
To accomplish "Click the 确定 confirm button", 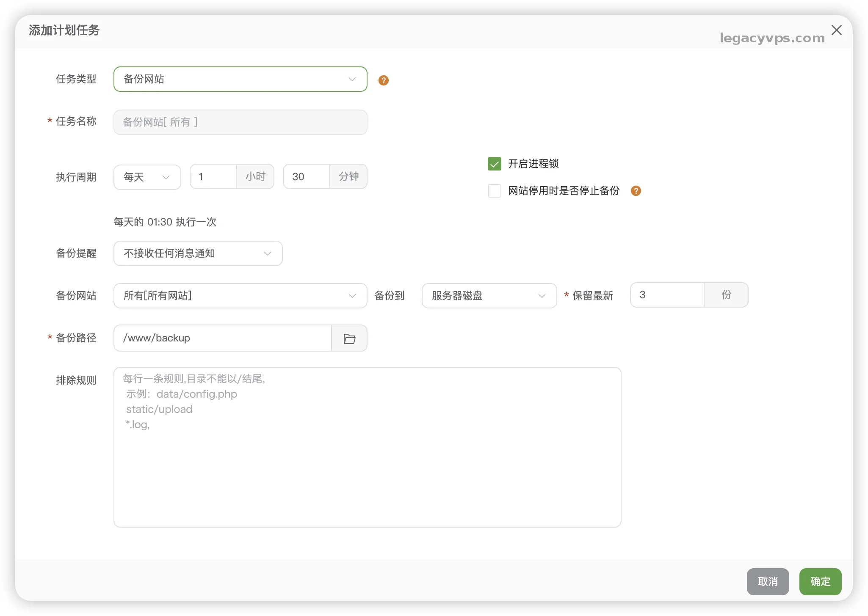I will point(820,582).
